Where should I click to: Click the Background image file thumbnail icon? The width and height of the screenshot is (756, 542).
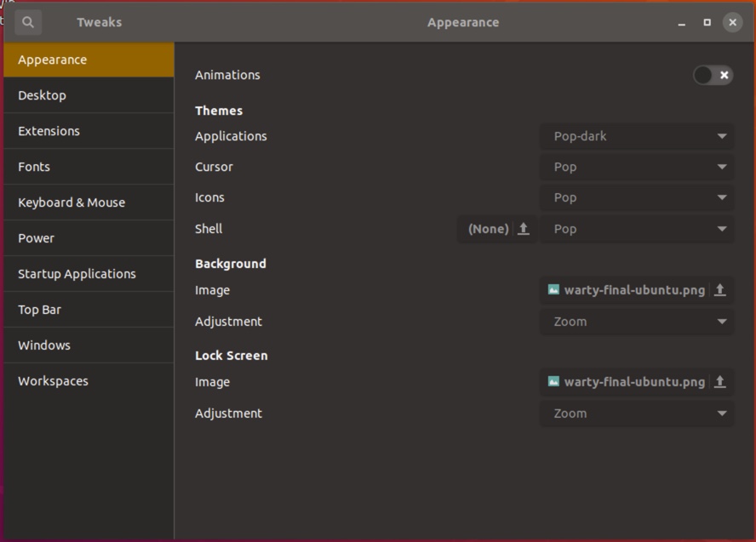pyautogui.click(x=553, y=290)
